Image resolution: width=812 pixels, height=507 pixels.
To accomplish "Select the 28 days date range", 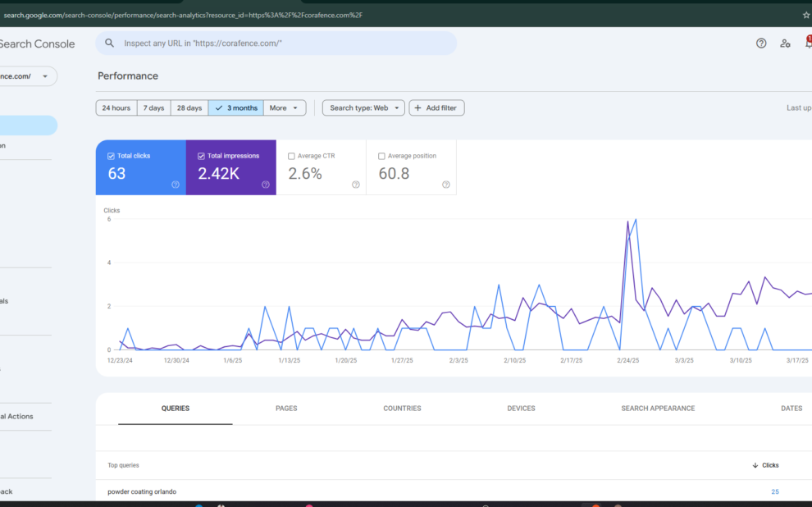I will 189,108.
